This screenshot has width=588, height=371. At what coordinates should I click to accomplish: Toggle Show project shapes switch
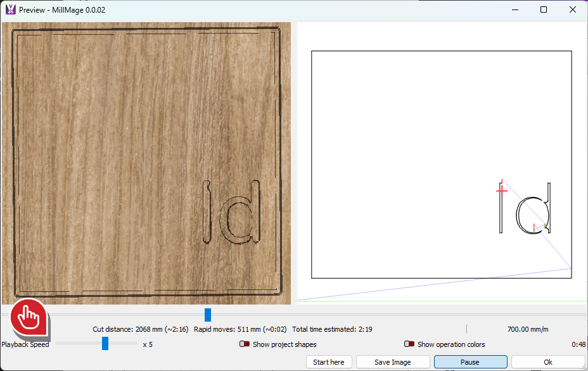[245, 344]
